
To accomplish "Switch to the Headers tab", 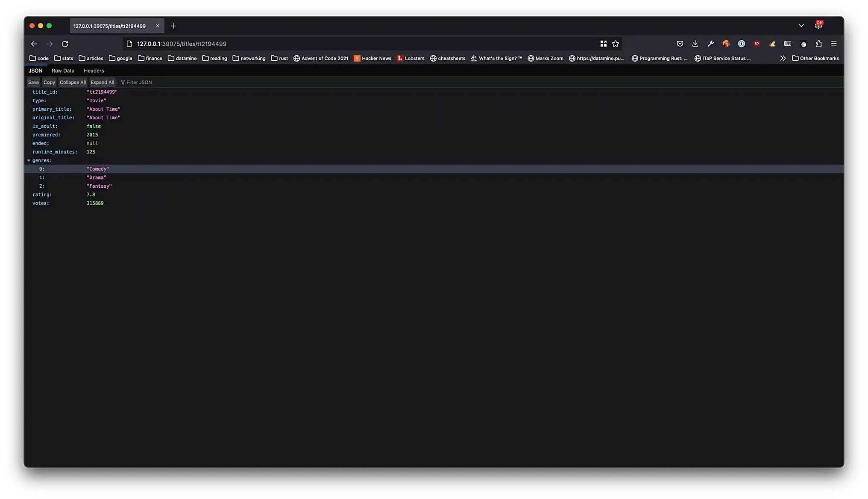I will (x=94, y=71).
